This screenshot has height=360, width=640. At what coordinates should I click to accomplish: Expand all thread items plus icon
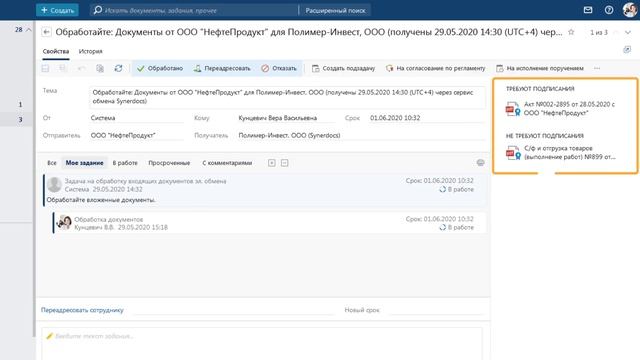click(x=271, y=163)
